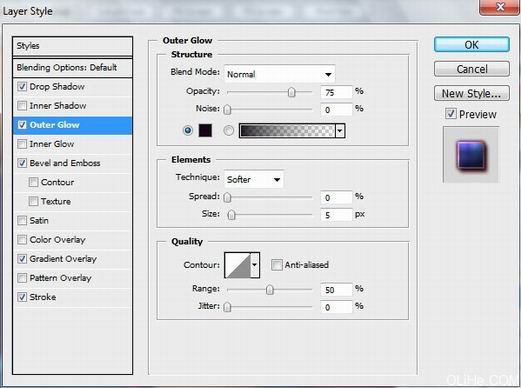
Task: Click the Opacity slider handle
Action: point(291,92)
